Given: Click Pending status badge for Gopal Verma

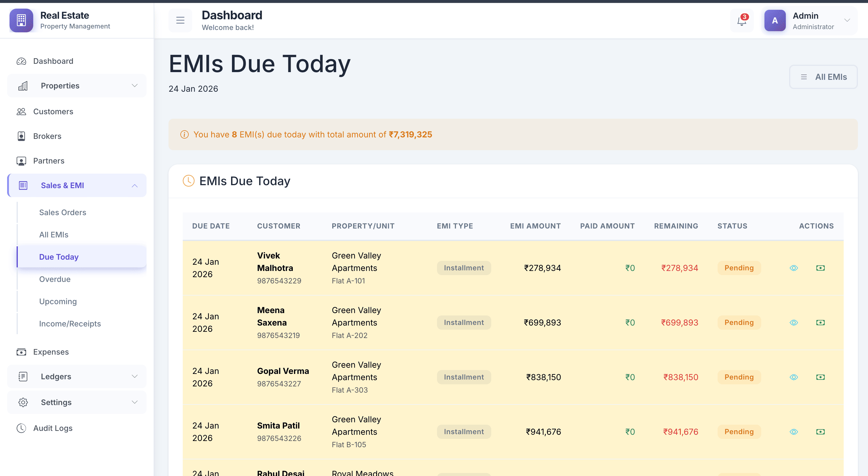Looking at the screenshot, I should point(739,377).
